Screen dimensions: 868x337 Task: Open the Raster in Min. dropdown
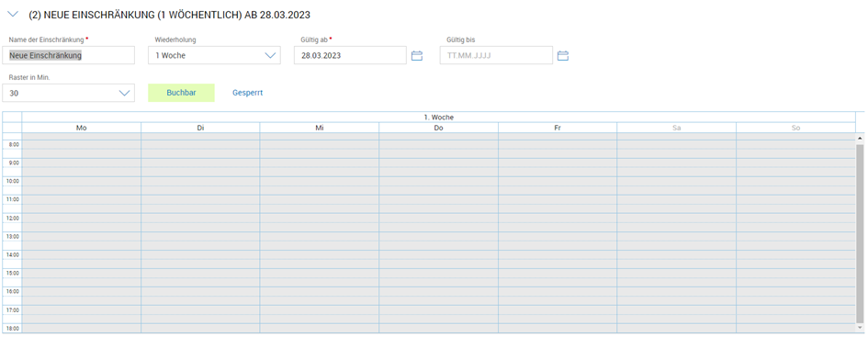coord(69,93)
